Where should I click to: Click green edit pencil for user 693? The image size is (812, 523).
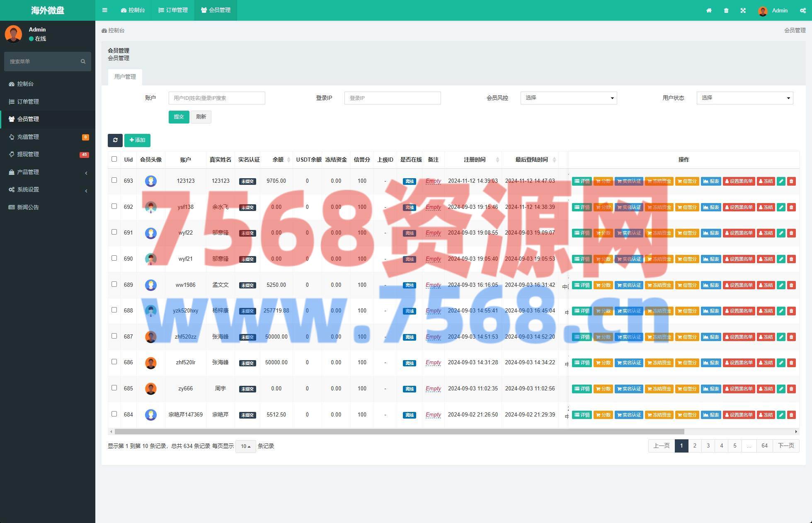pyautogui.click(x=781, y=181)
